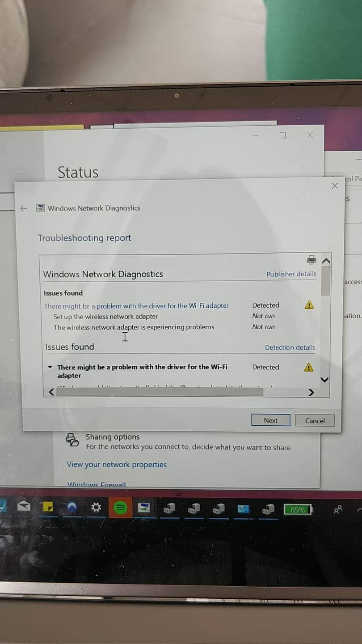Click 'Detected' beside blue driver problem link
The width and height of the screenshot is (362, 644).
(x=266, y=305)
